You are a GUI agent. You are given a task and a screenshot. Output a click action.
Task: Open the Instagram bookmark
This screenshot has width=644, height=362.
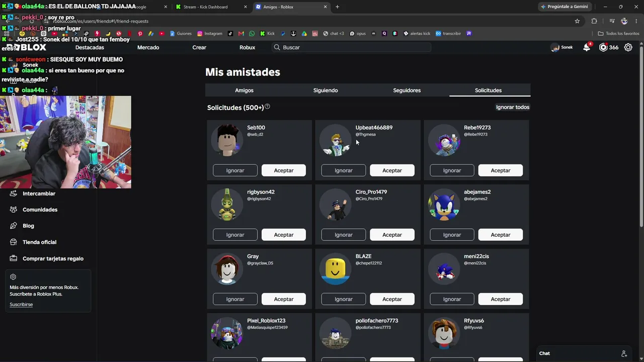[x=210, y=34]
